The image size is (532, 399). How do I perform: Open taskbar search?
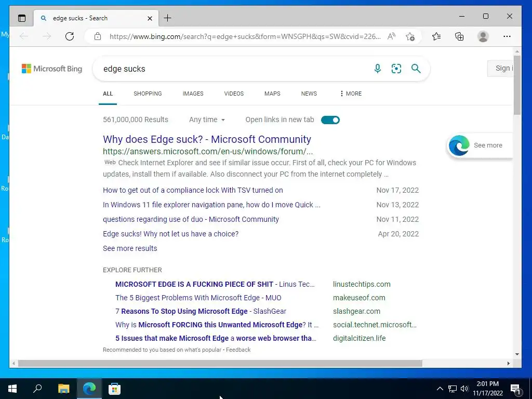pyautogui.click(x=37, y=389)
